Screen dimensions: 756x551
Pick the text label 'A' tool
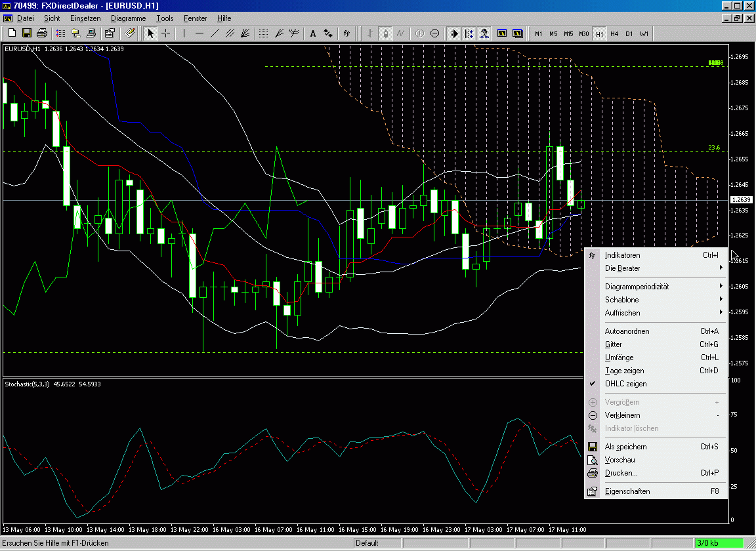(313, 33)
